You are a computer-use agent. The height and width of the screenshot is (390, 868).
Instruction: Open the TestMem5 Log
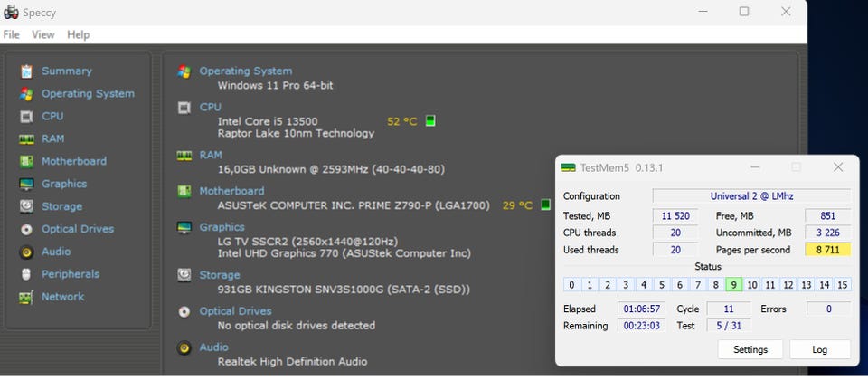tap(819, 349)
